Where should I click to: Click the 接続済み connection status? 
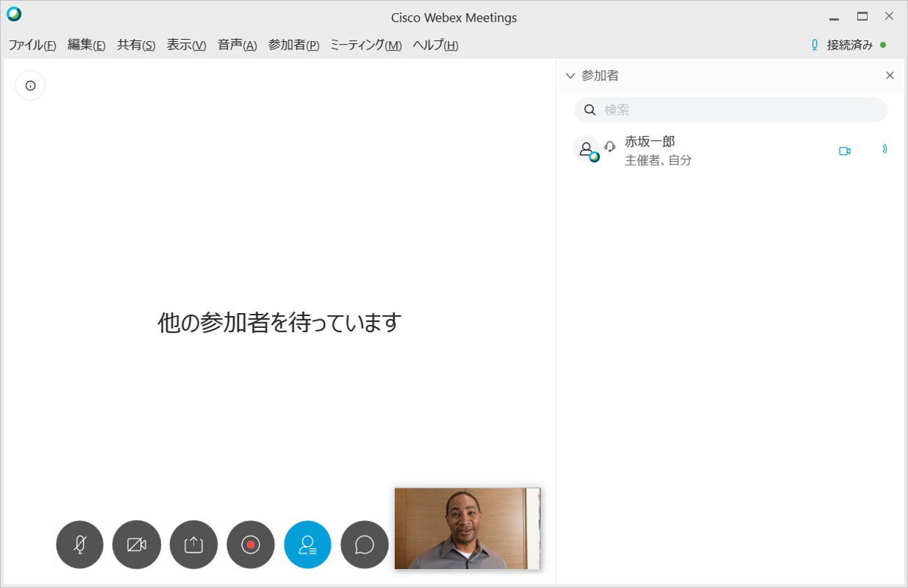[x=849, y=45]
